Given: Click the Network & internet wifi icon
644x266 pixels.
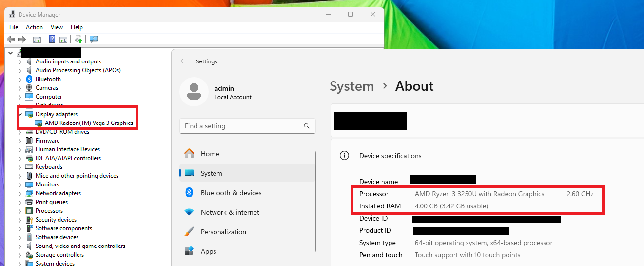Looking at the screenshot, I should [189, 212].
